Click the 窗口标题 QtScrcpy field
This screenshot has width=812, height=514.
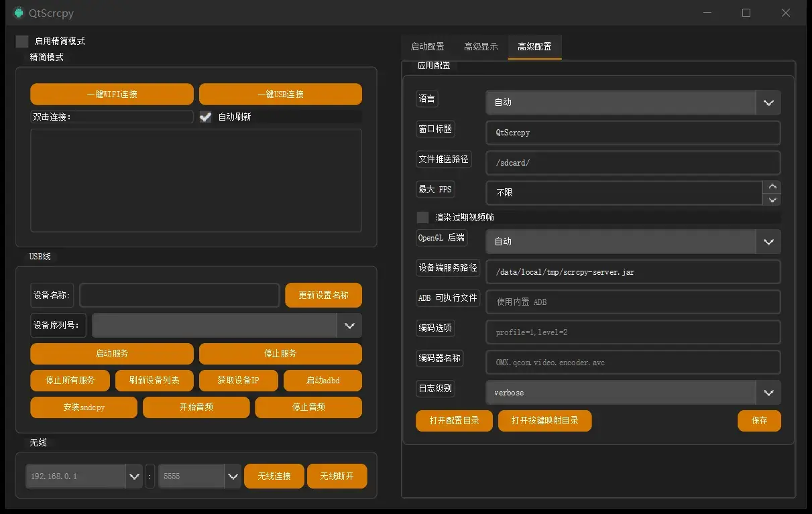[633, 133]
